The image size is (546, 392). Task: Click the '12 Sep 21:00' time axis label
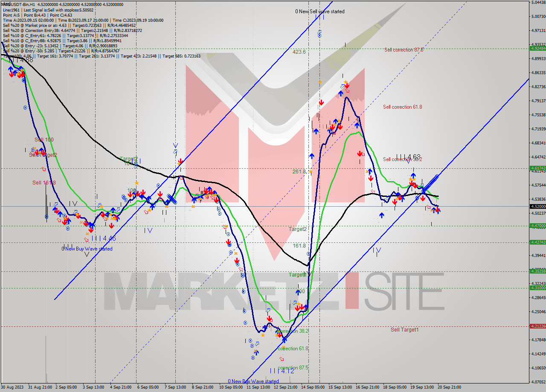click(x=285, y=387)
